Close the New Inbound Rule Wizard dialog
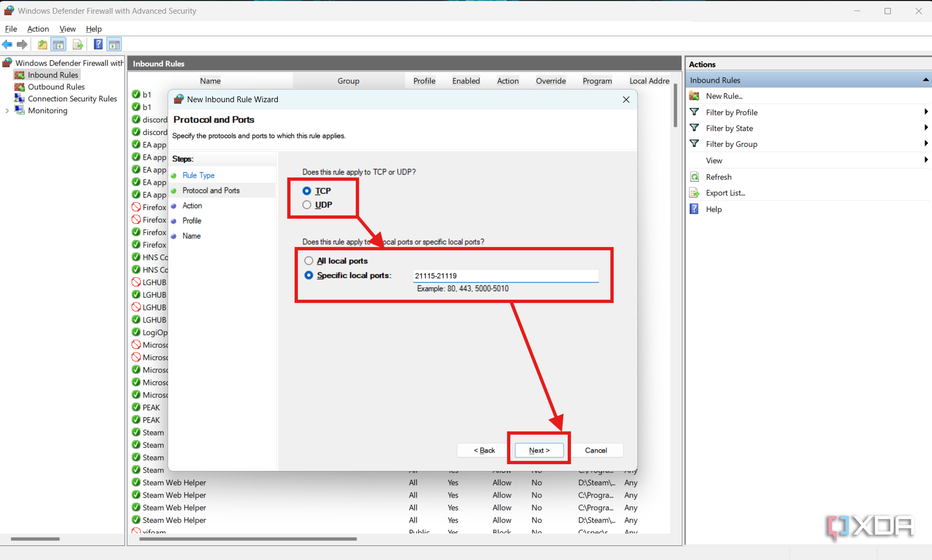This screenshot has width=932, height=560. pos(626,100)
